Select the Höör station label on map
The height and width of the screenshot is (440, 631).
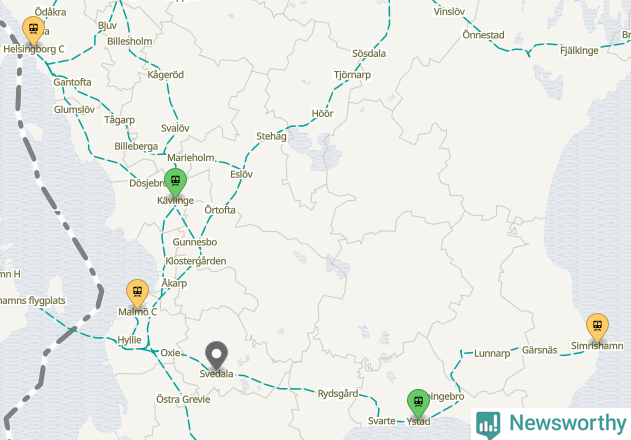tap(323, 114)
